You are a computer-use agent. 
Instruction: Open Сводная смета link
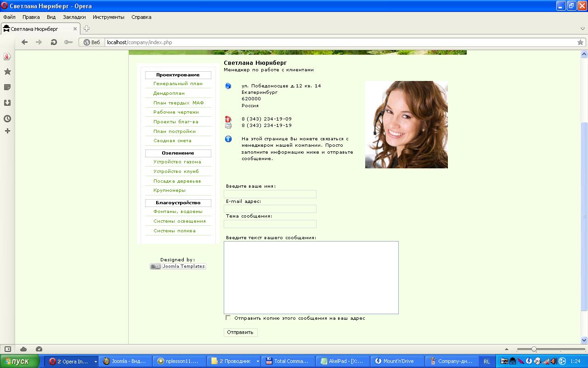pyautogui.click(x=172, y=141)
